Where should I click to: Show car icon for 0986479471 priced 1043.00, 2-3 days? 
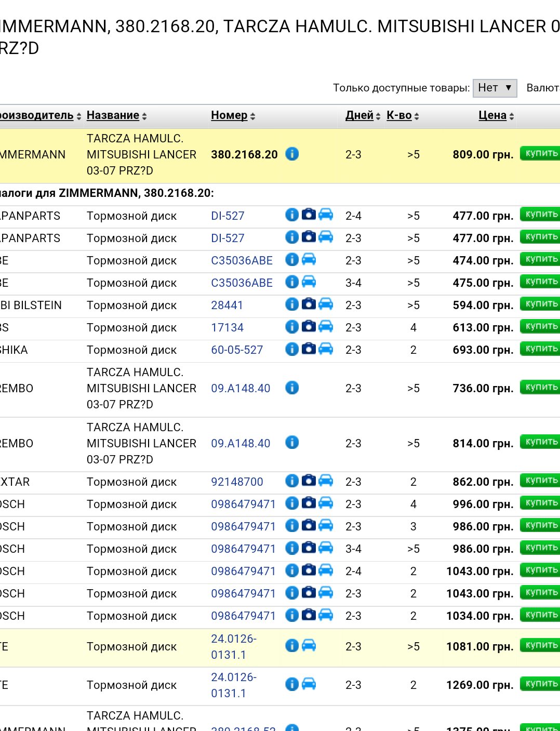point(326,592)
